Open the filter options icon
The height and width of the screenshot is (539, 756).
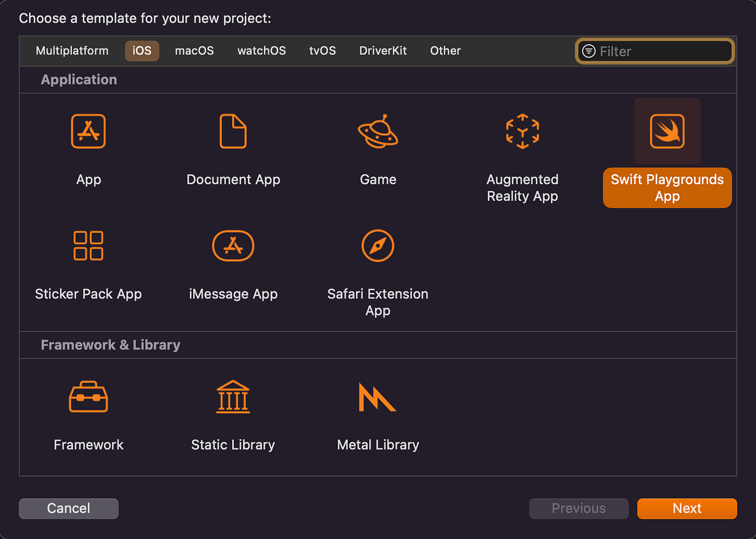point(588,51)
